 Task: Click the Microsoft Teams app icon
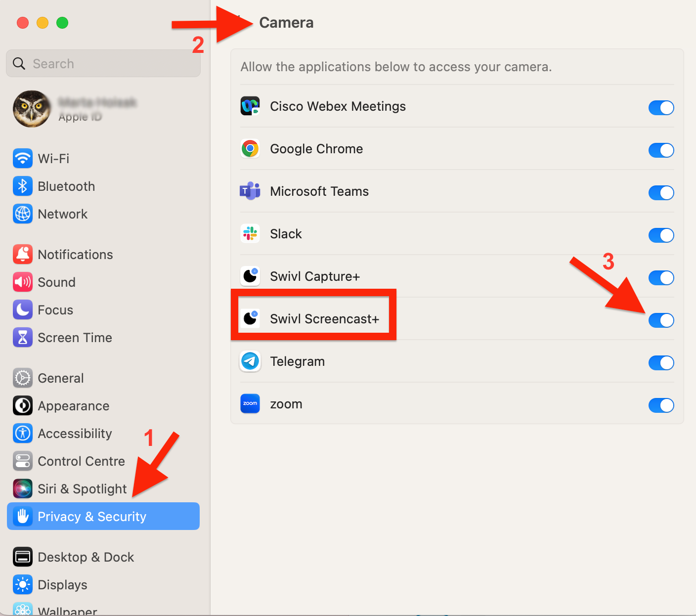[x=250, y=191]
